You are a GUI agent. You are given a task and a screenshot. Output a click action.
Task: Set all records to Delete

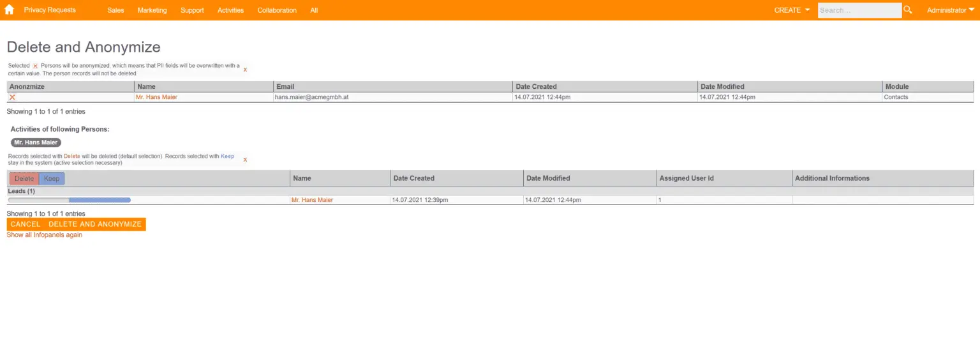[x=24, y=178]
